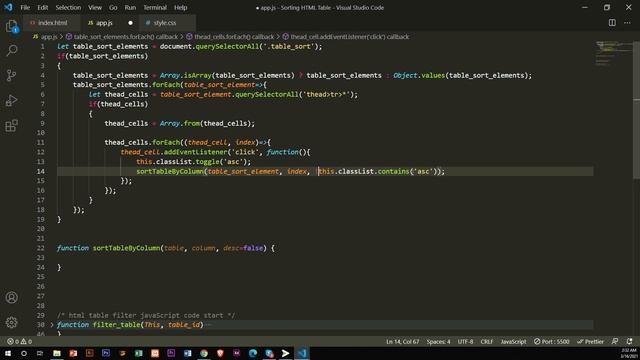This screenshot has width=640, height=360.
Task: Click the Windows Start button
Action: pos(8,353)
